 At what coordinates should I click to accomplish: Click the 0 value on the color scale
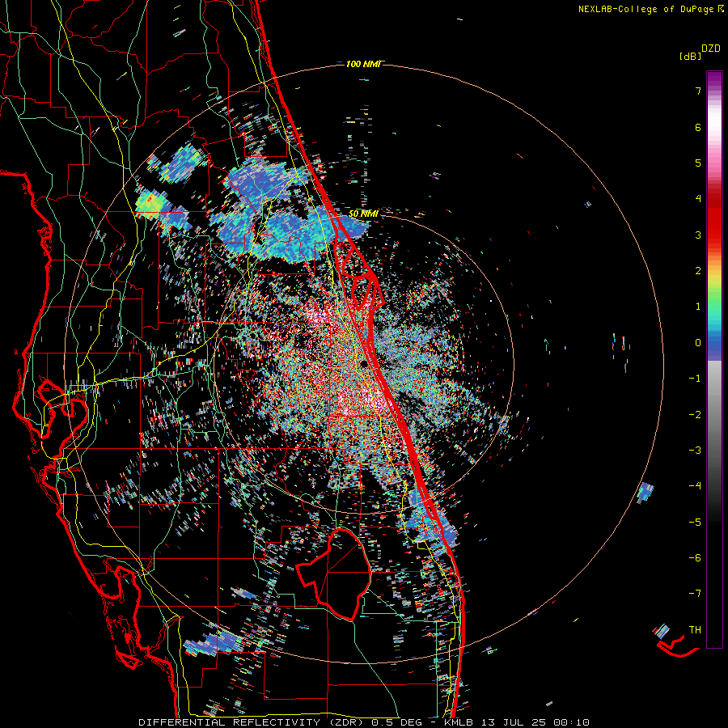point(698,343)
